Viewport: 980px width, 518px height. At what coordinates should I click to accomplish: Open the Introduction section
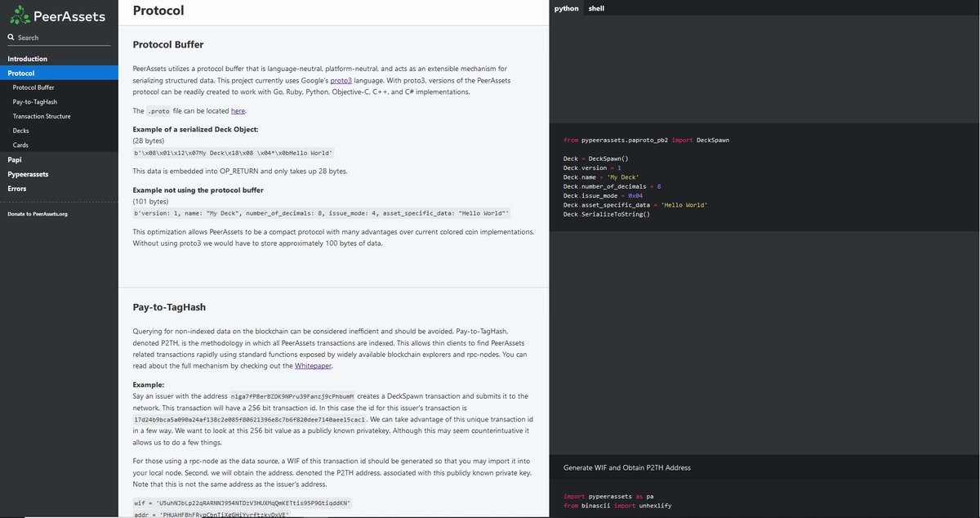coord(28,59)
